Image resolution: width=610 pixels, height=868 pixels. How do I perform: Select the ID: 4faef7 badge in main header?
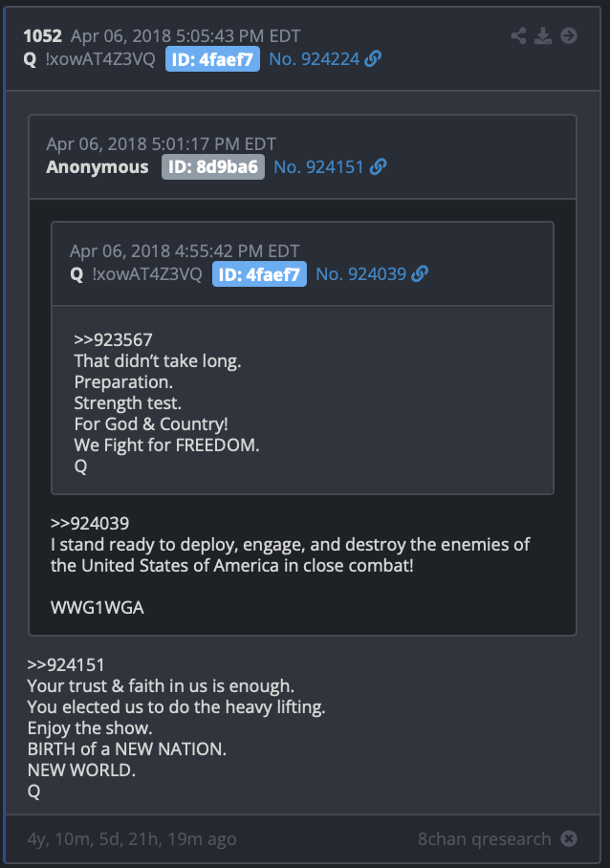pyautogui.click(x=212, y=59)
